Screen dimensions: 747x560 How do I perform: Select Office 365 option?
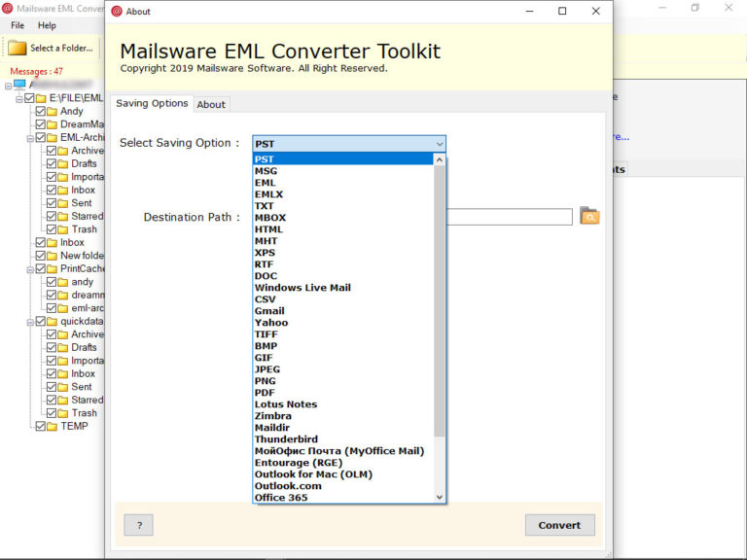[x=343, y=498]
